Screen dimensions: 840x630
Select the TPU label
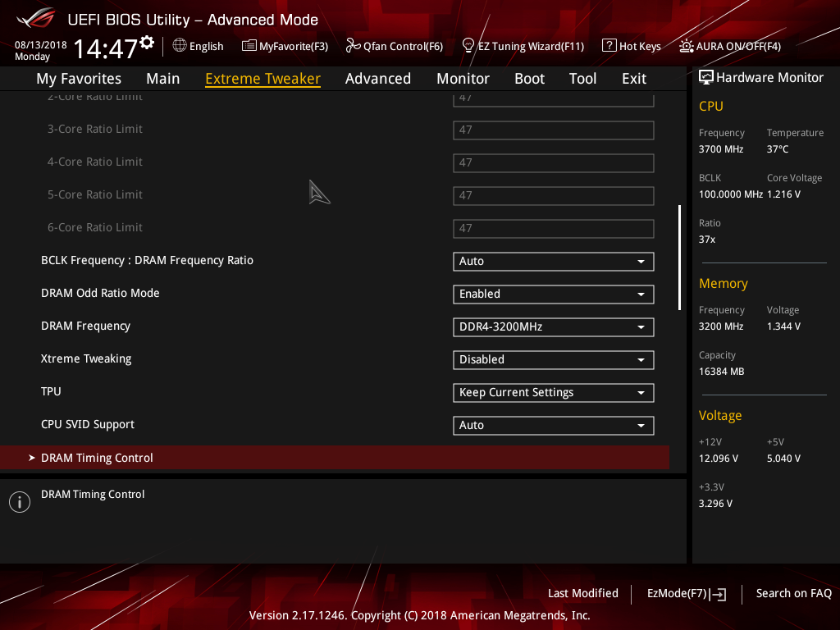51,391
